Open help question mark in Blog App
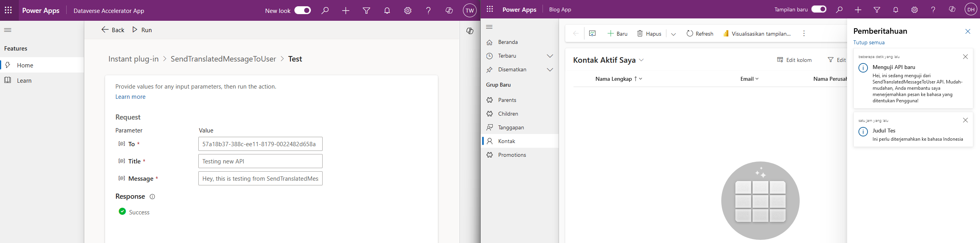 point(933,9)
